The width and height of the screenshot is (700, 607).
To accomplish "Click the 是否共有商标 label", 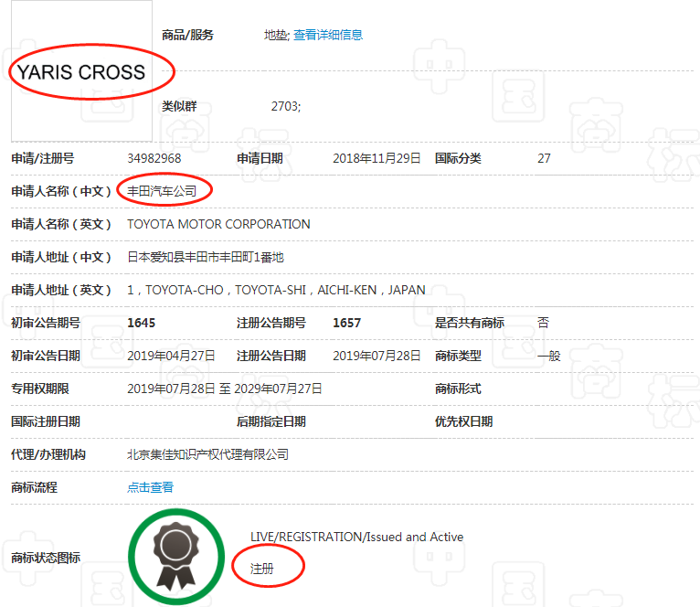I will (470, 323).
